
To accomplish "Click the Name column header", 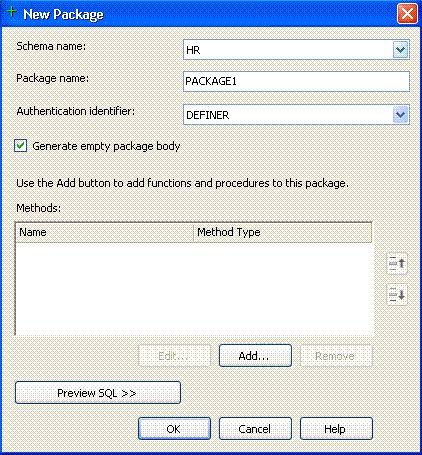I will point(105,232).
